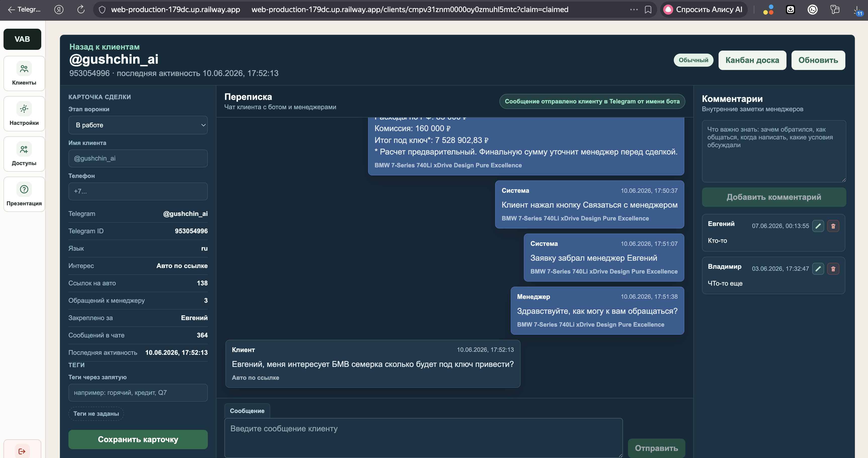Send the message with Отправить
The image size is (868, 458).
656,448
